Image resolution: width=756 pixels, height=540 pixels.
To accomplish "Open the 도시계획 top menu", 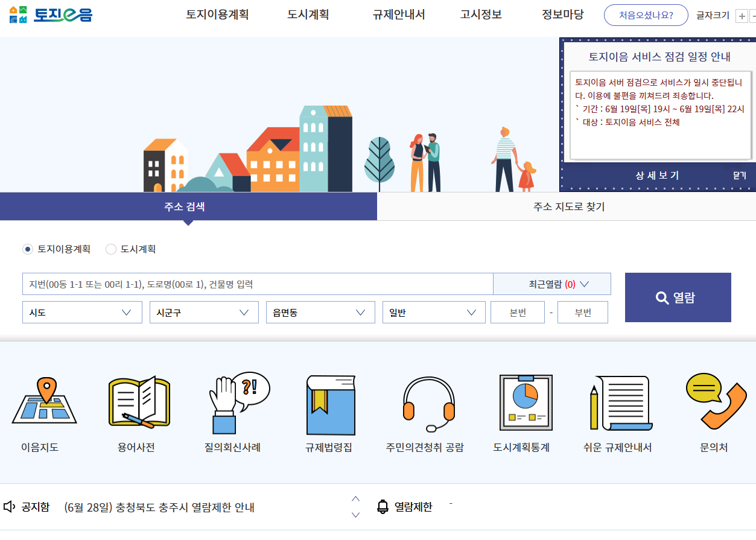I will coord(308,15).
